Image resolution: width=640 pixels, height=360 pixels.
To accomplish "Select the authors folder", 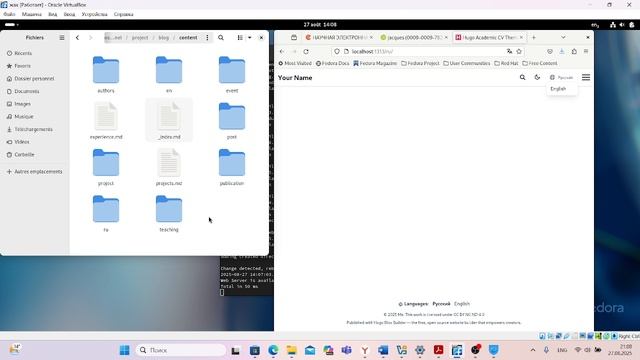I will click(x=106, y=70).
